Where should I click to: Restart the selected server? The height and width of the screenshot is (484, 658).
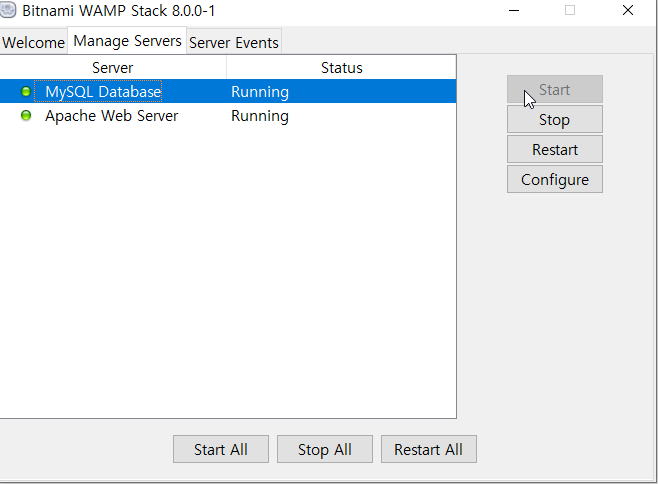tap(555, 149)
